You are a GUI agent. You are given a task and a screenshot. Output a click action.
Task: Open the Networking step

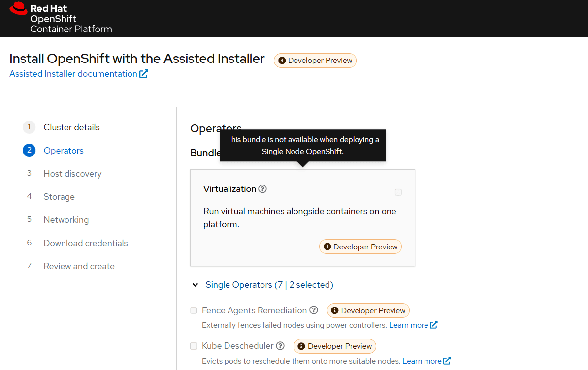point(66,220)
